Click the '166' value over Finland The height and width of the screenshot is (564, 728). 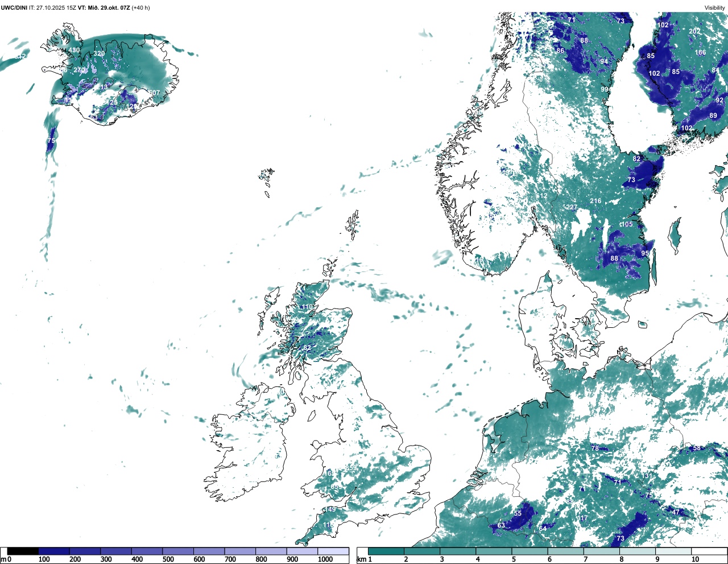[700, 52]
